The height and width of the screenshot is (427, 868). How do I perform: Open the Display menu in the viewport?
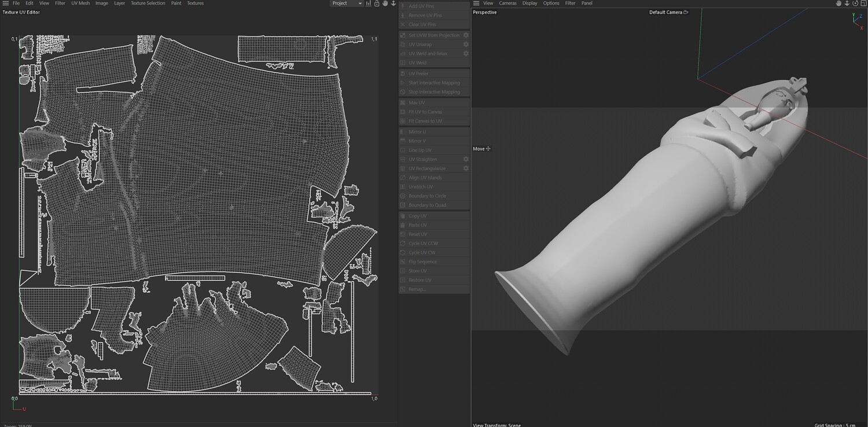[x=530, y=3]
